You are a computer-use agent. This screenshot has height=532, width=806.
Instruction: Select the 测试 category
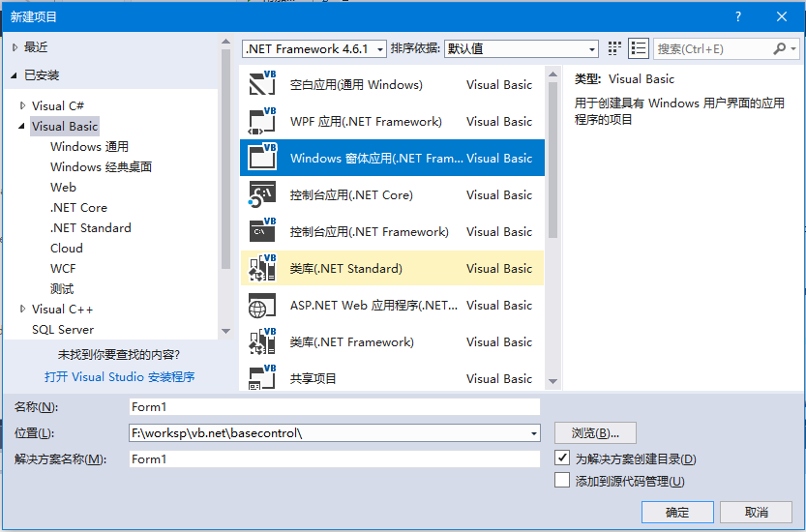coord(62,289)
